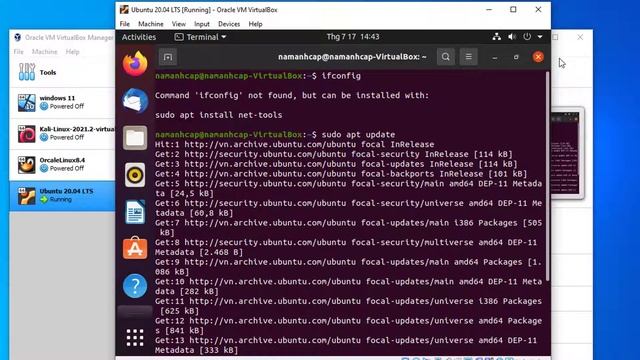This screenshot has width=640, height=360.
Task: Click the terminal title namanhcap@namanhcap-VirtualBox
Action: coord(352,57)
